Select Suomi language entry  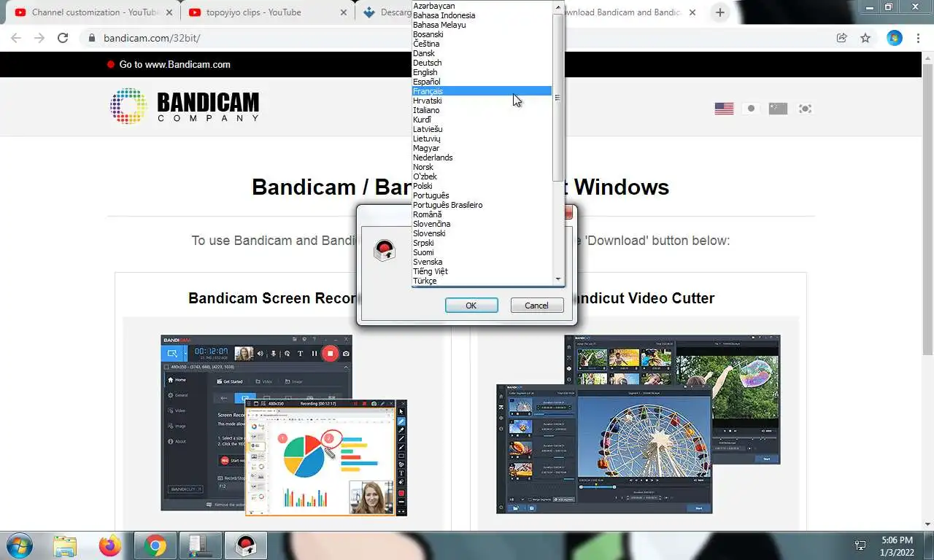482,252
